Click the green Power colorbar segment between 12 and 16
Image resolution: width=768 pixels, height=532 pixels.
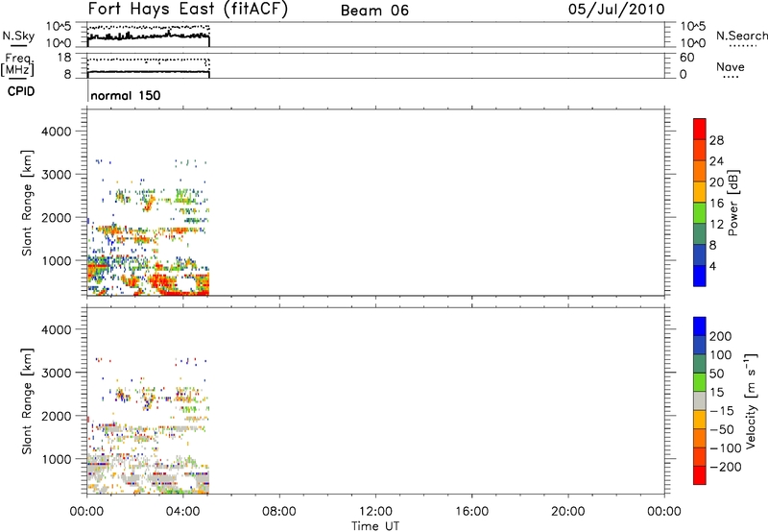point(700,212)
